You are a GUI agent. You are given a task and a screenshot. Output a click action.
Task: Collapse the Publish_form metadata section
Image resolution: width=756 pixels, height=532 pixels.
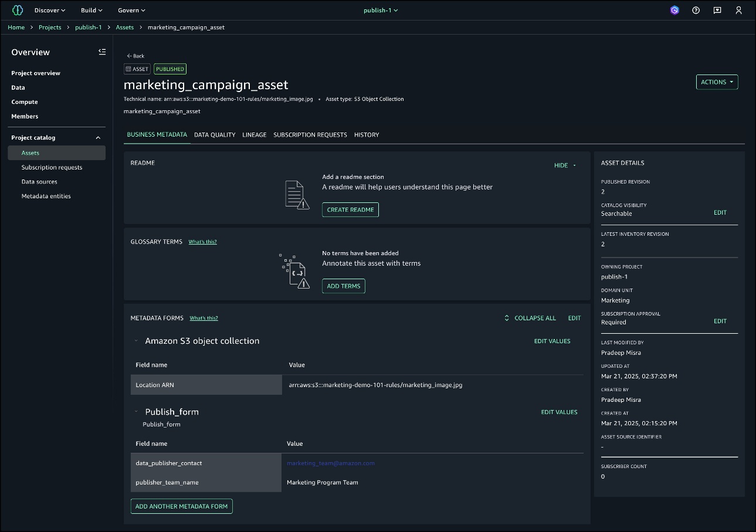point(136,412)
